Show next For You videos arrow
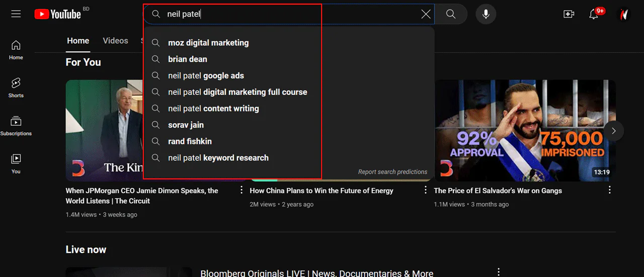This screenshot has height=277, width=644. pos(614,131)
